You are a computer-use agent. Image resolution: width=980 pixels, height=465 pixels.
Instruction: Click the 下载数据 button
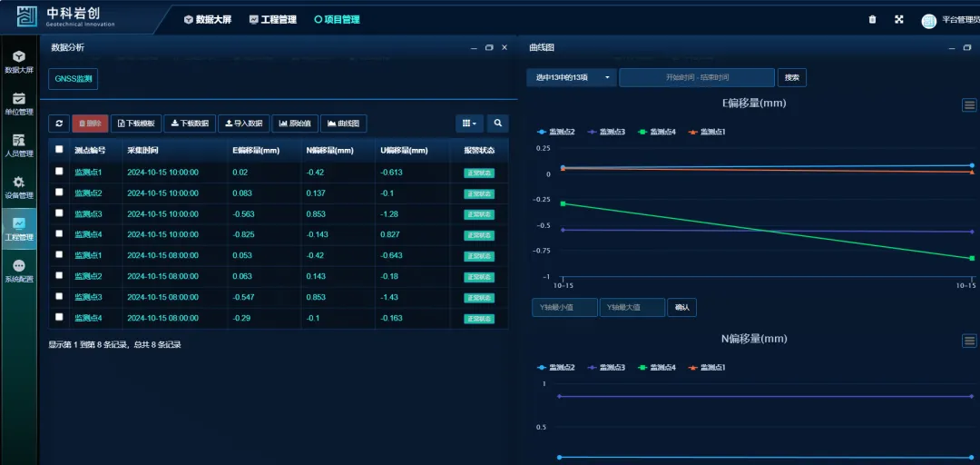click(190, 124)
